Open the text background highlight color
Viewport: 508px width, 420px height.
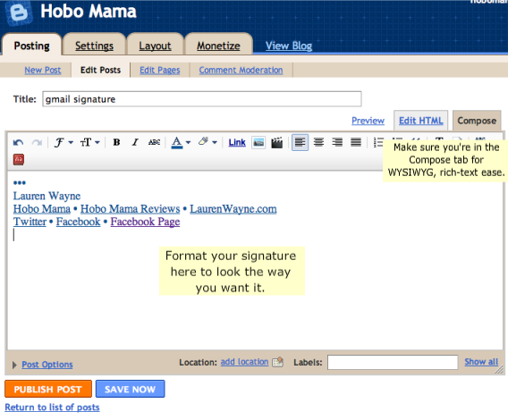pyautogui.click(x=207, y=142)
